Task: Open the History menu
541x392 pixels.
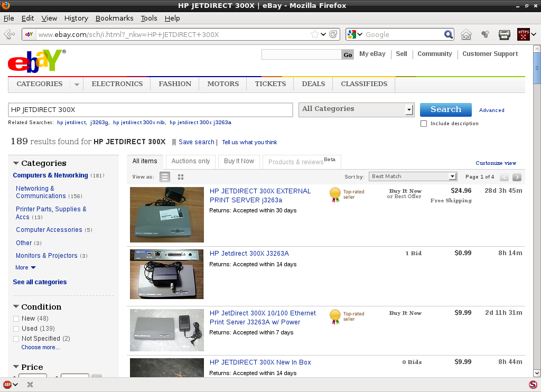Action: click(x=76, y=18)
